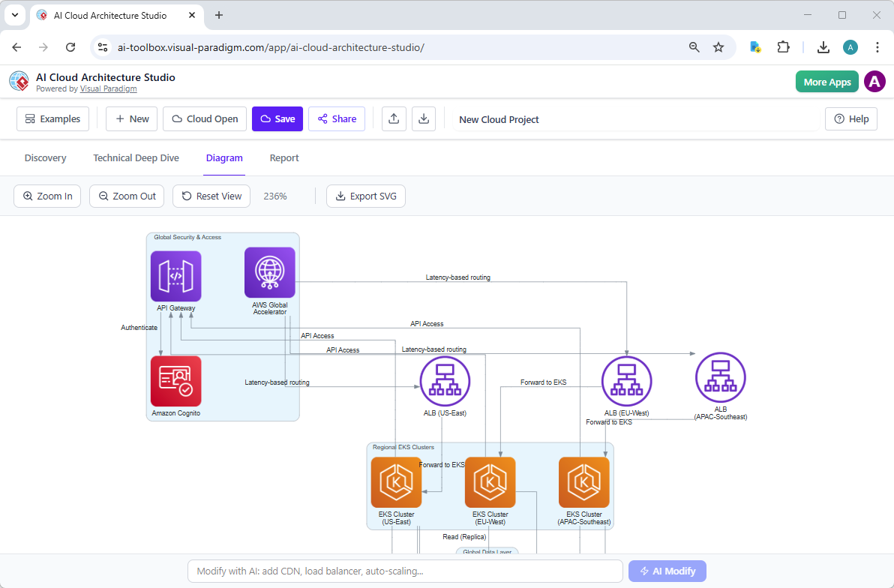Open the browser tab search chevron
894x588 pixels.
click(15, 15)
